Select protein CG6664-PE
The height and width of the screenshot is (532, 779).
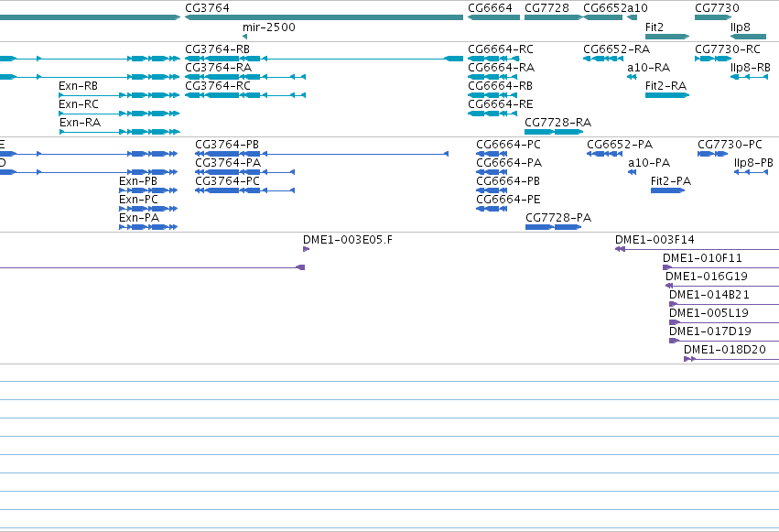[492, 209]
